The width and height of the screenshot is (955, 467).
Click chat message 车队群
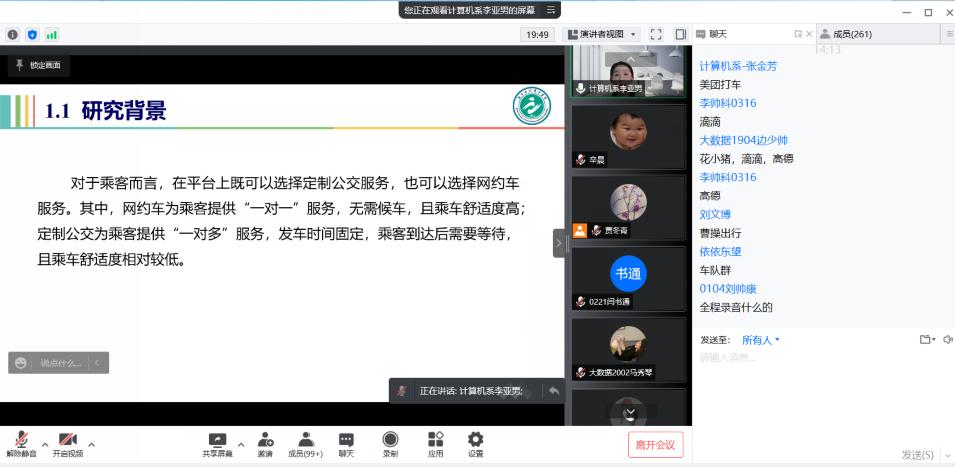click(715, 270)
